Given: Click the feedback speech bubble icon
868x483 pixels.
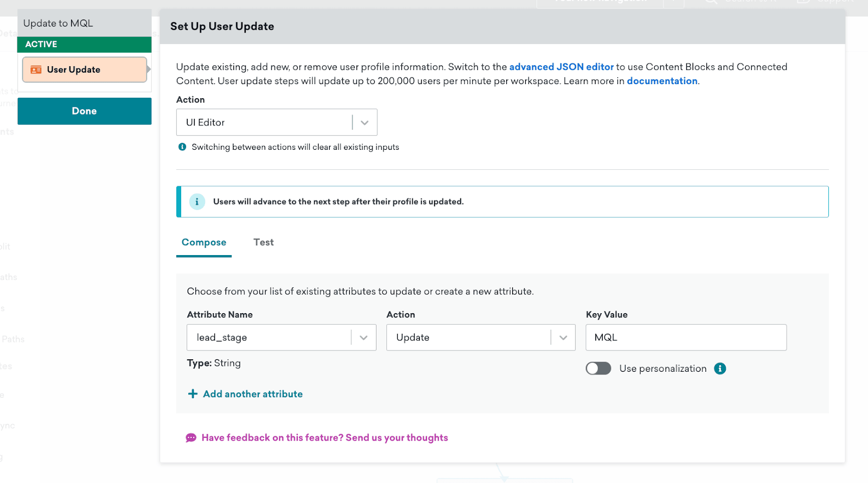Looking at the screenshot, I should [191, 438].
